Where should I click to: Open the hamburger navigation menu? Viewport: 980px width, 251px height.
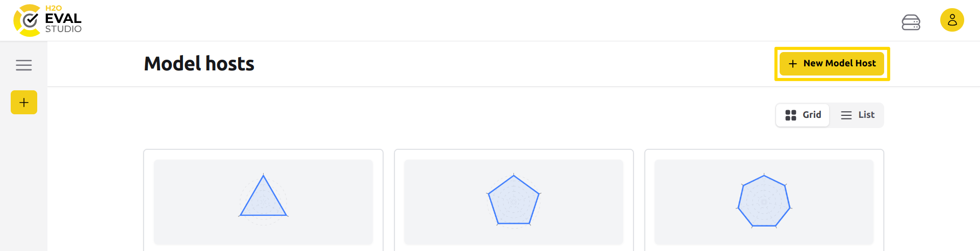coord(24,65)
